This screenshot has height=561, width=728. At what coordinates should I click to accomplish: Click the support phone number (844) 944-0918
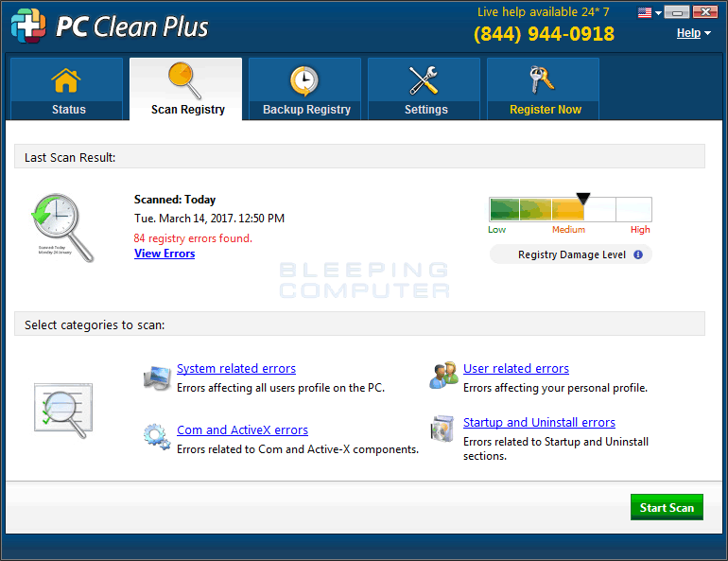[x=545, y=34]
